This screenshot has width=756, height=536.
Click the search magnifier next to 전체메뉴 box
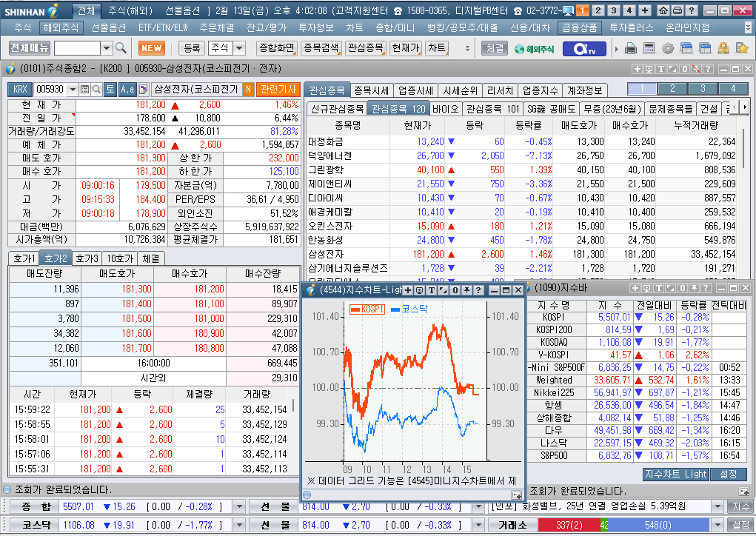[121, 47]
